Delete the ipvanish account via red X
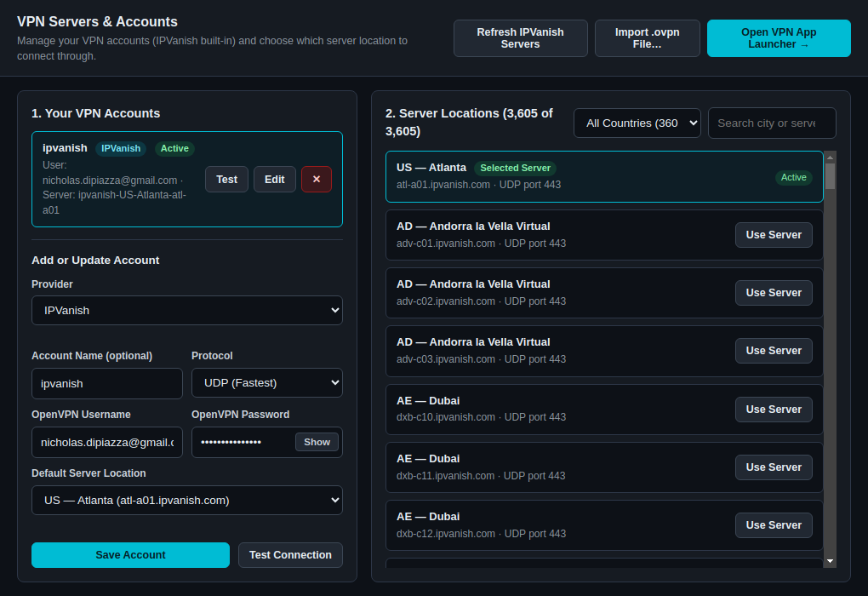The height and width of the screenshot is (596, 868). pyautogui.click(x=316, y=180)
